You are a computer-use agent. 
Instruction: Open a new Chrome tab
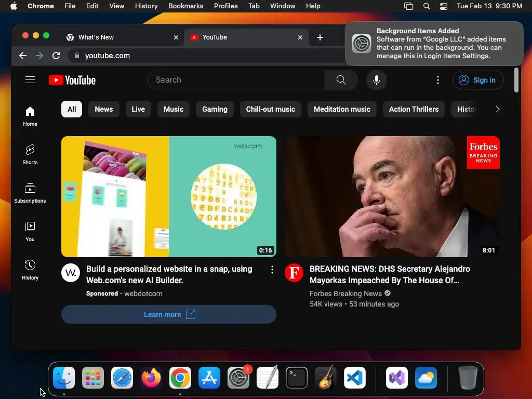pos(320,37)
